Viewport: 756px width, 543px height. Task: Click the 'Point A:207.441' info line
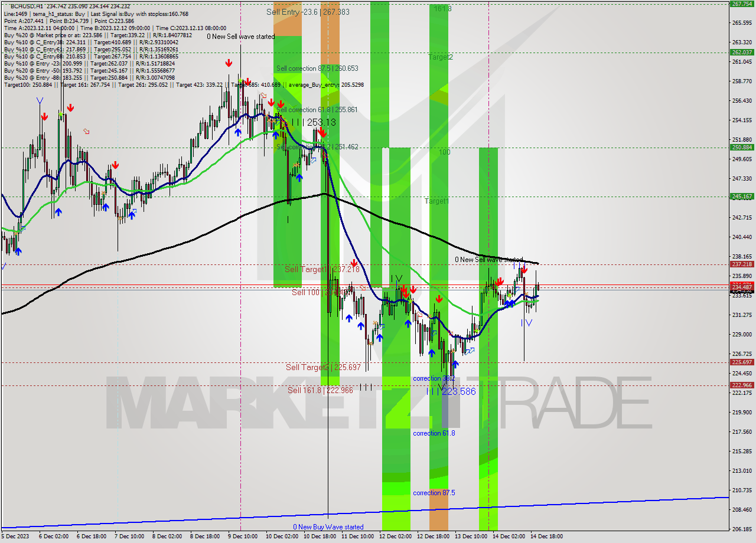[69, 21]
